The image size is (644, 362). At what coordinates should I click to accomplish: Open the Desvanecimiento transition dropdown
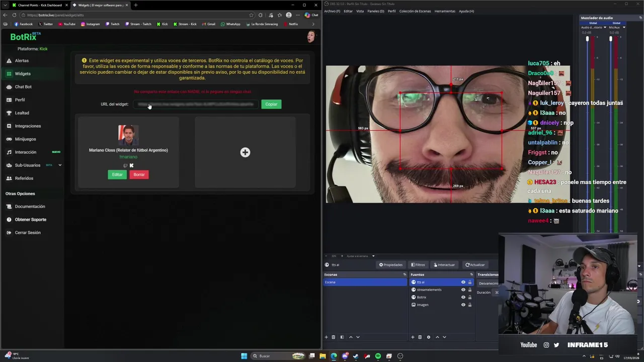[x=488, y=284]
